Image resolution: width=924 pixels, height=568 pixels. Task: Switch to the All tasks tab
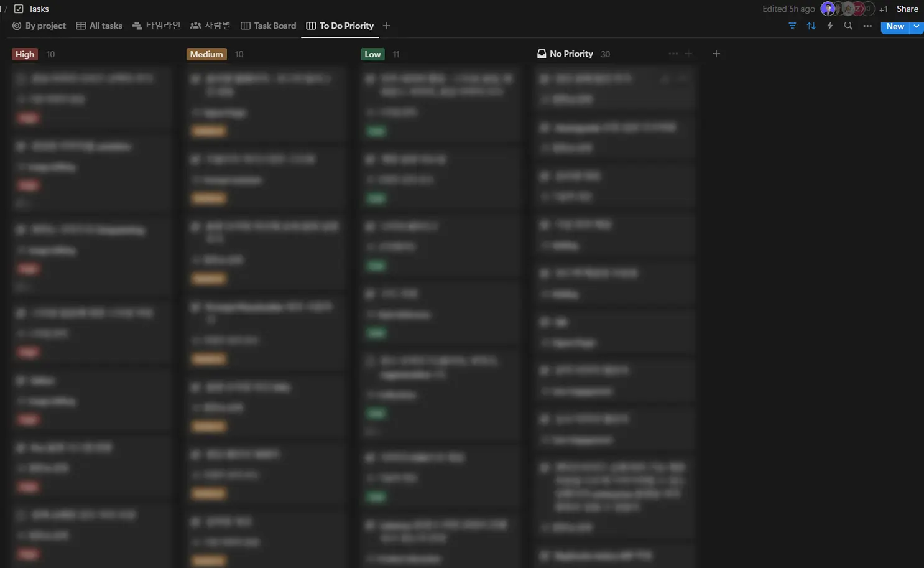pyautogui.click(x=99, y=26)
